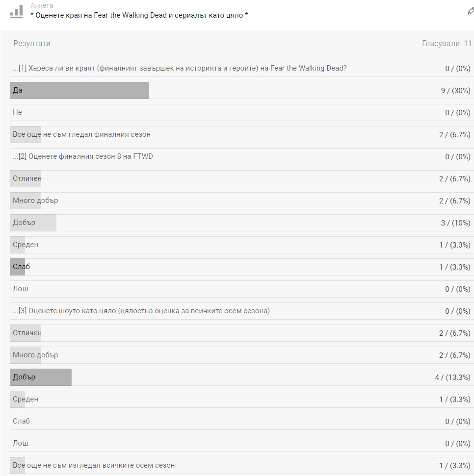Click the poll bar-chart icon
474x476 pixels.
coord(16,12)
